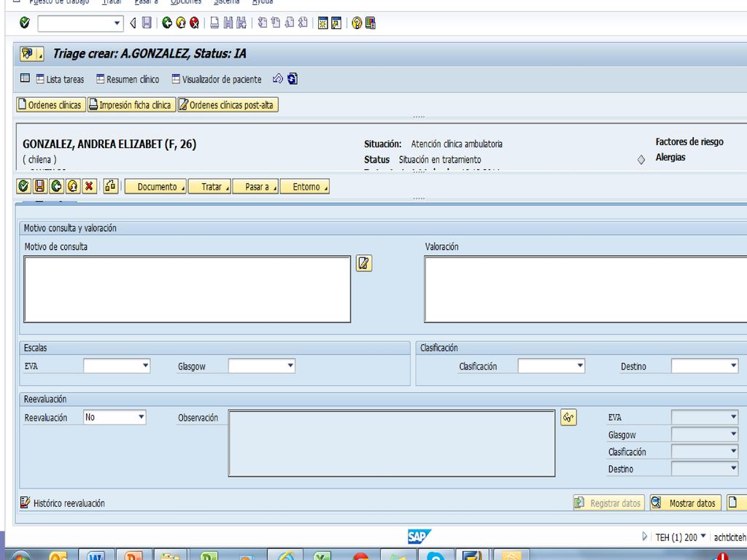This screenshot has width=747, height=560.
Task: Open Resumen clínico
Action: (x=128, y=79)
